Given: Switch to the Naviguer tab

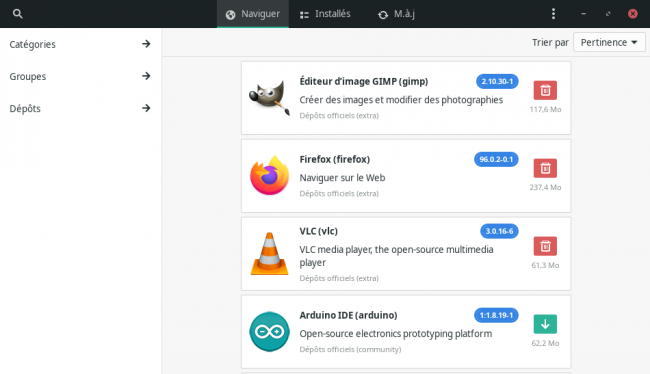Looking at the screenshot, I should click(x=253, y=14).
